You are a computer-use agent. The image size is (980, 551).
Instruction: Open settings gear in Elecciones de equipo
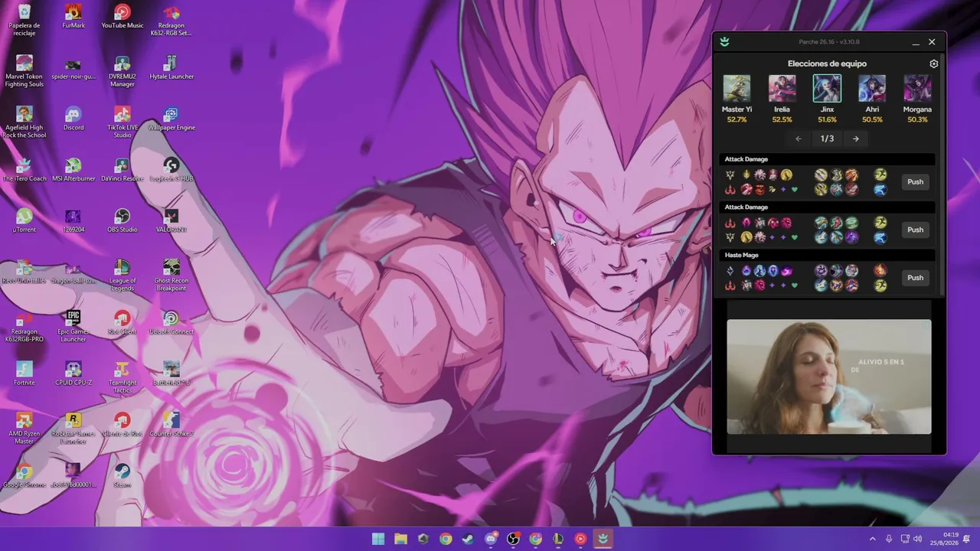click(x=933, y=64)
